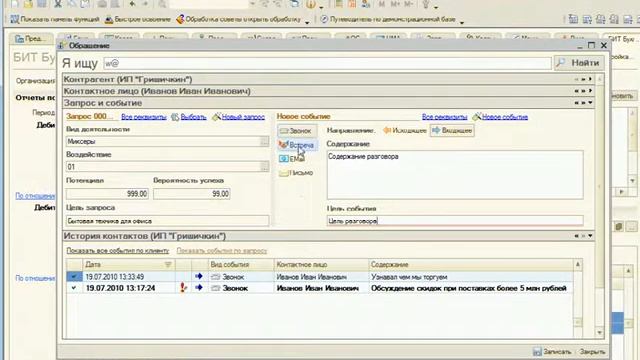The image size is (640, 360).
Task: Click the dialog scrollbar down arrow near History
Action: [x=600, y=333]
